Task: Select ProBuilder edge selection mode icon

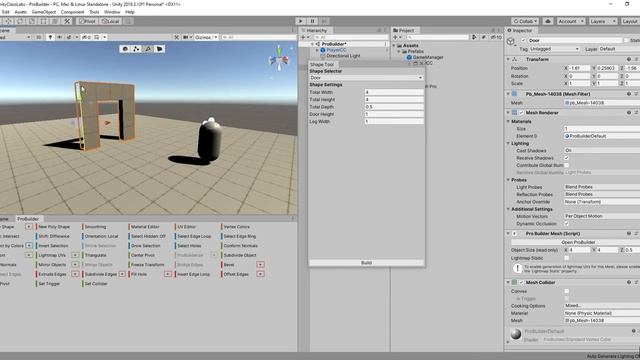Action: 148,49
